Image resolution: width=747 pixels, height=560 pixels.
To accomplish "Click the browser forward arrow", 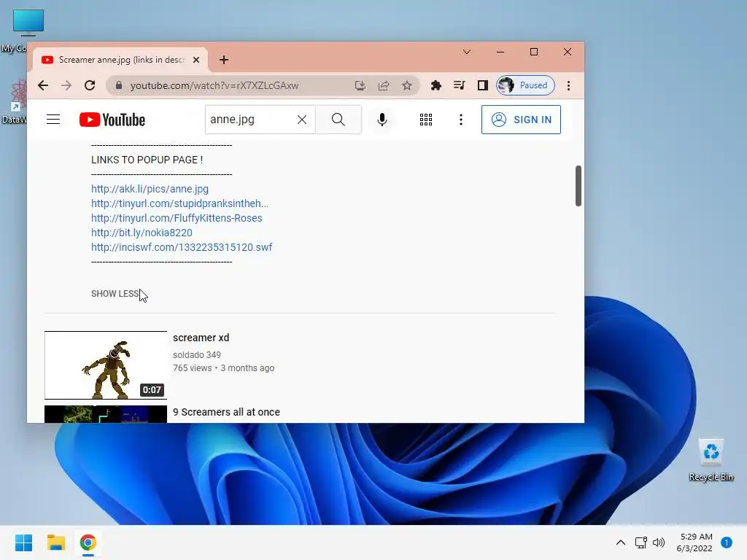I will tap(66, 85).
